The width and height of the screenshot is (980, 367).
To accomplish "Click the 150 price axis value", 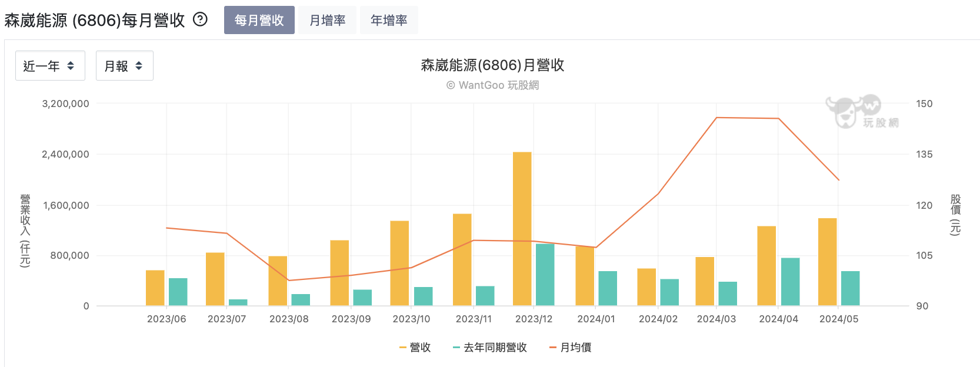I will pos(924,104).
